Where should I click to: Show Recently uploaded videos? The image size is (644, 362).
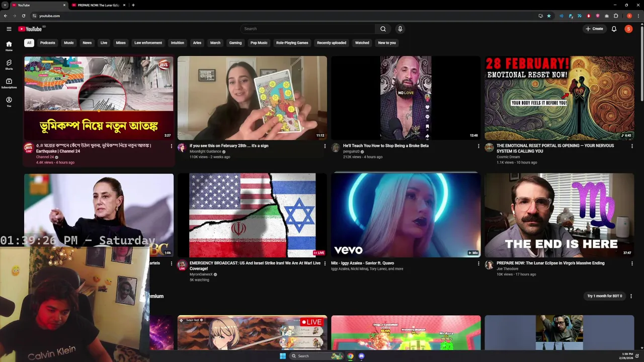pos(332,43)
